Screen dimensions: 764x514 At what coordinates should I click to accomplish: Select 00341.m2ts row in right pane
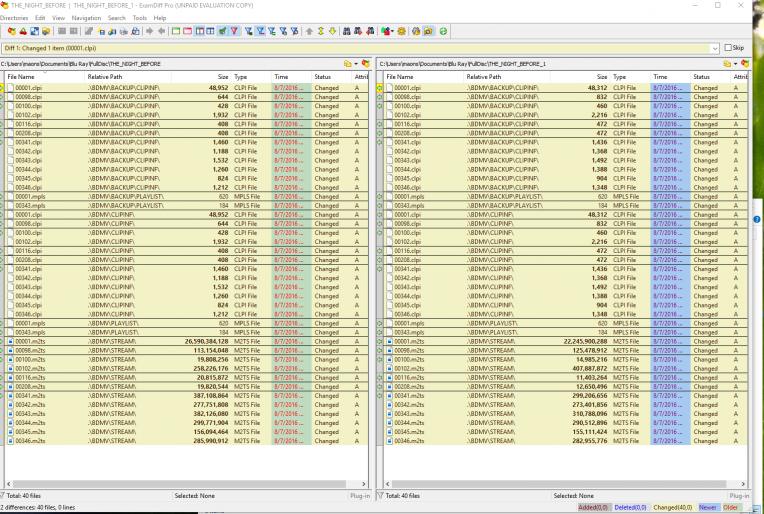pyautogui.click(x=565, y=396)
